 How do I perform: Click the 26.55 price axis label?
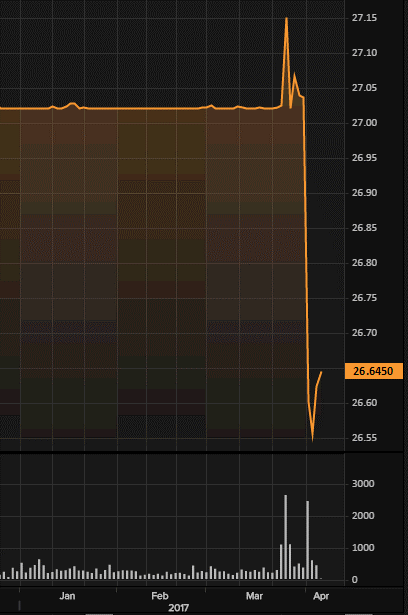364,438
